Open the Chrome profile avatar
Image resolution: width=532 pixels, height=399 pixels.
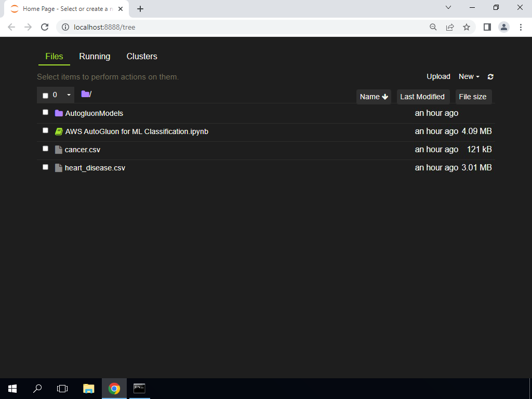pos(504,27)
